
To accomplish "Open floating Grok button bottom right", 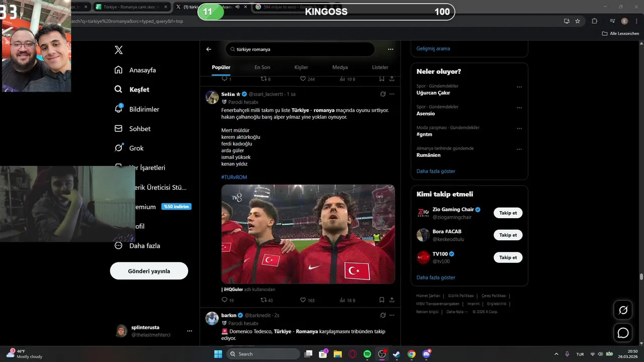I will 623,310.
